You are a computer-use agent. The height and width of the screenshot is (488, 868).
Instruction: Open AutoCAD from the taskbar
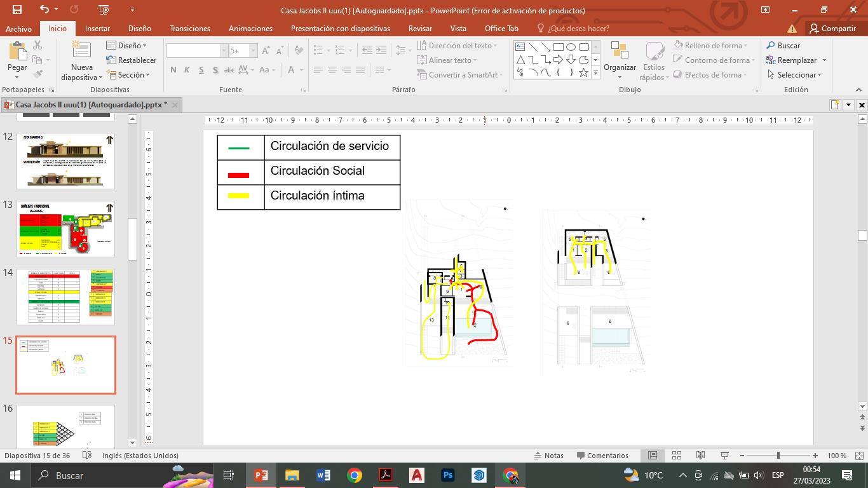(417, 475)
